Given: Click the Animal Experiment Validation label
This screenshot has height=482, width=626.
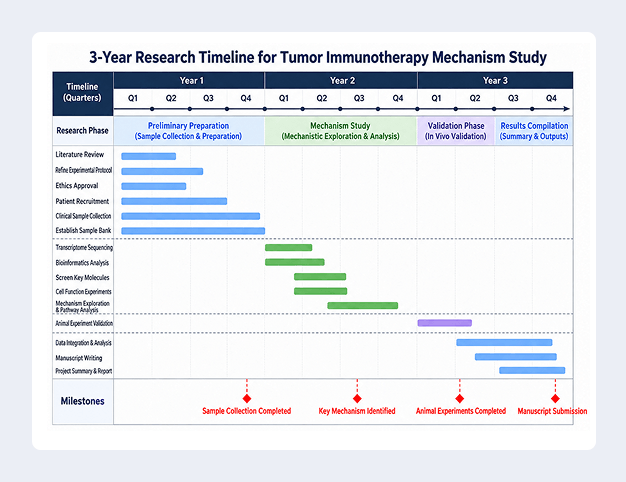Looking at the screenshot, I should tap(84, 323).
